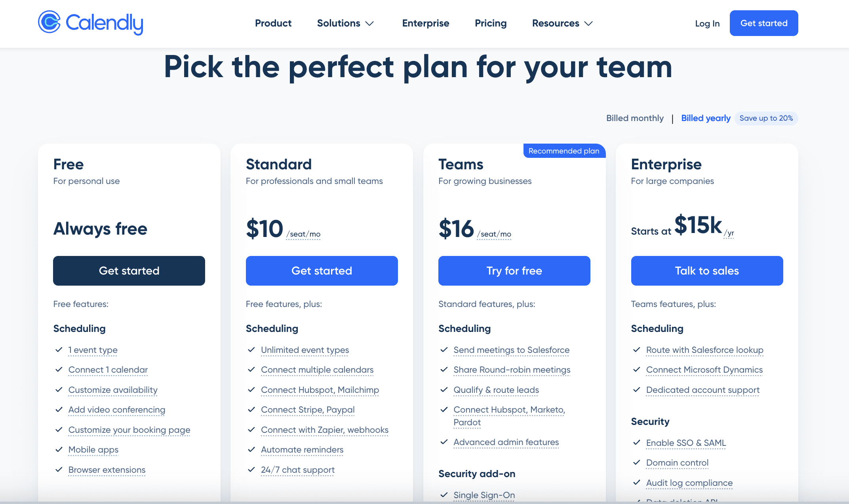Click the Save up to 20% badge
Image resolution: width=849 pixels, height=504 pixels.
(x=766, y=118)
